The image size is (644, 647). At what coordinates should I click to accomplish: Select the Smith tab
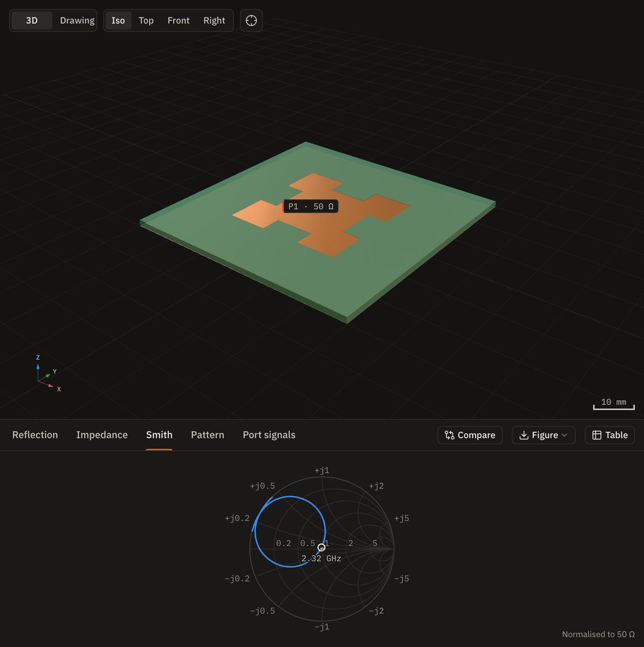tap(159, 435)
